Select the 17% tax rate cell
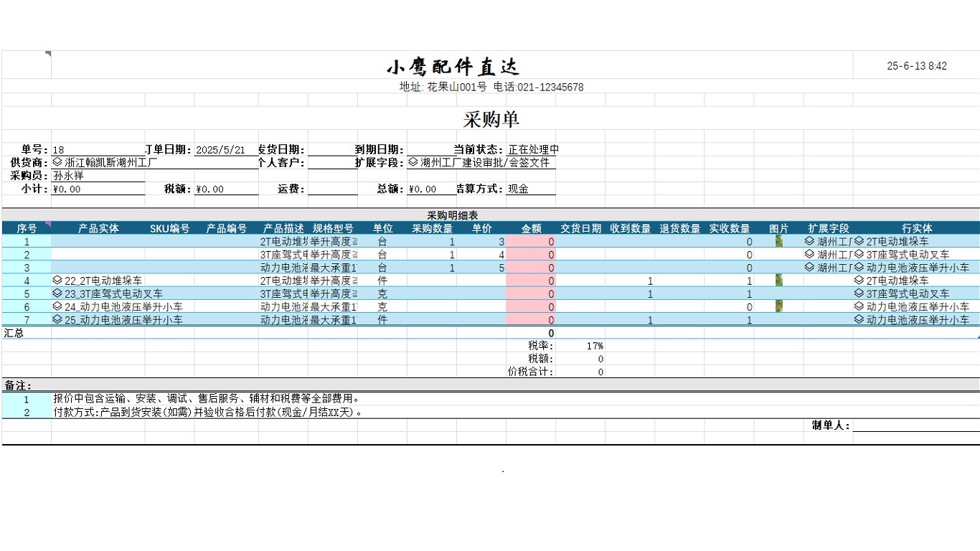This screenshot has width=980, height=551. click(x=595, y=345)
